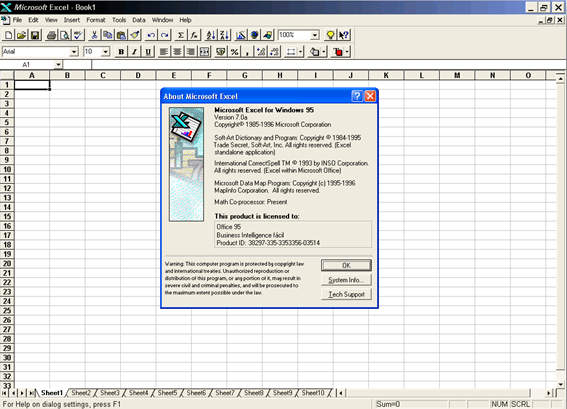The height and width of the screenshot is (409, 567).
Task: Open the Data menu
Action: coord(138,20)
